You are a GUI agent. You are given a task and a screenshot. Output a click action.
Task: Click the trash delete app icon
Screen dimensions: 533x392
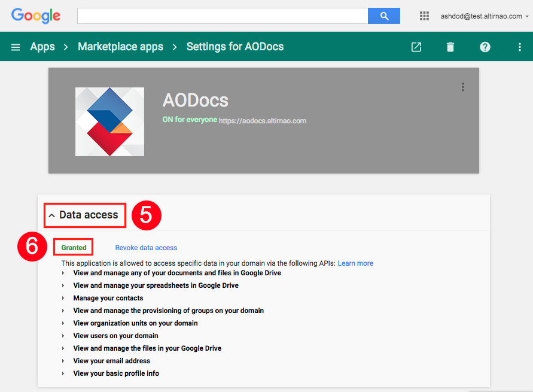450,47
